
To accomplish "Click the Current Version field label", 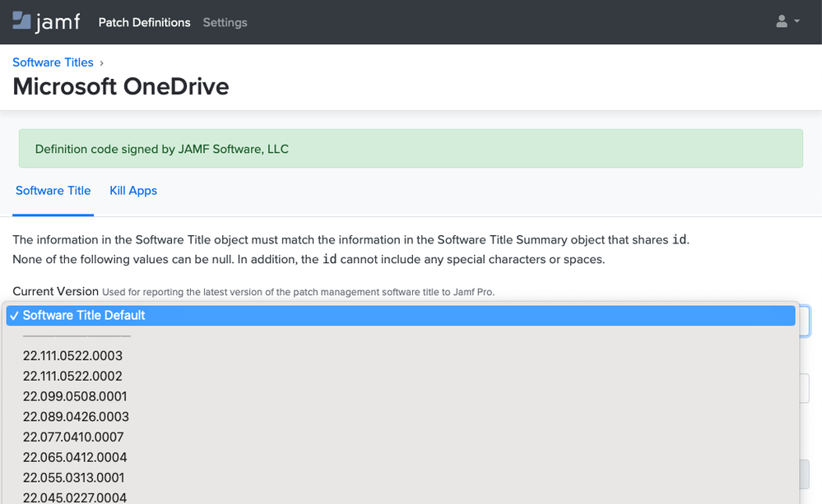I will [x=56, y=291].
